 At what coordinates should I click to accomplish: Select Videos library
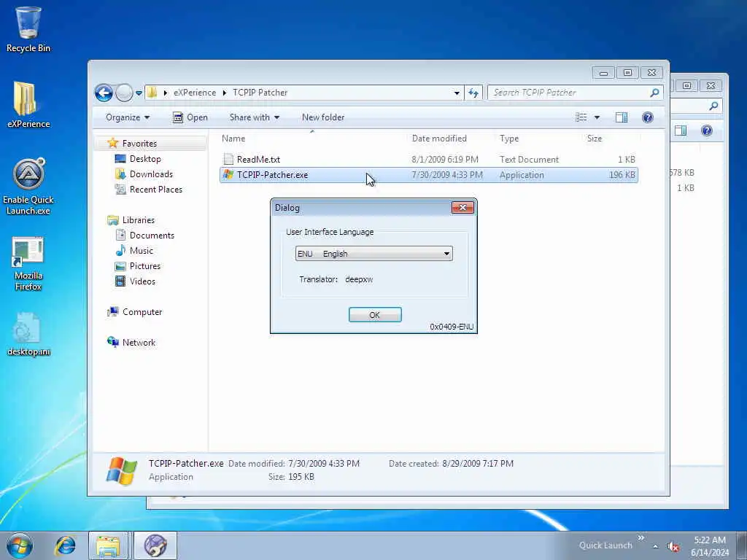(x=142, y=281)
